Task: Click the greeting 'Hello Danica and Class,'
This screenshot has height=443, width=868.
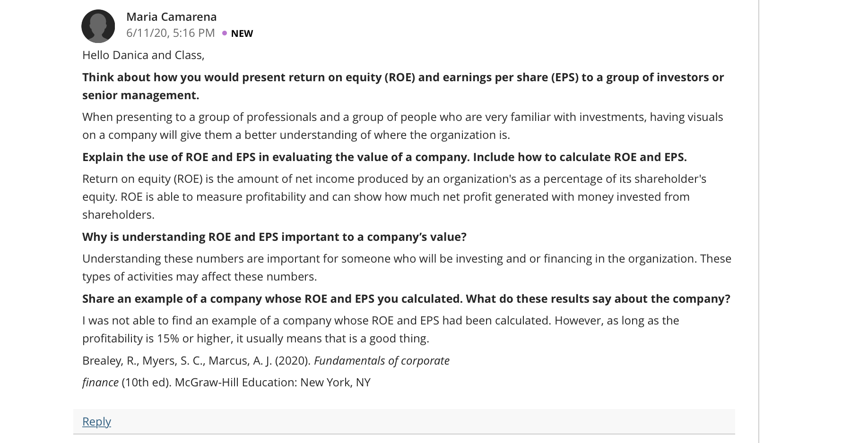Action: pos(143,55)
